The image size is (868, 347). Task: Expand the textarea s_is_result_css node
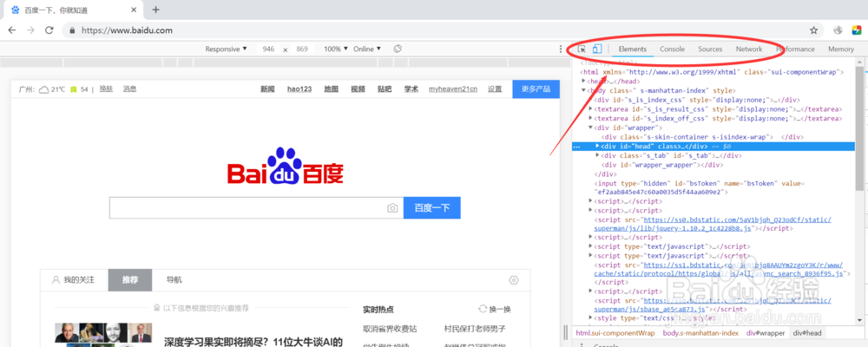[590, 109]
